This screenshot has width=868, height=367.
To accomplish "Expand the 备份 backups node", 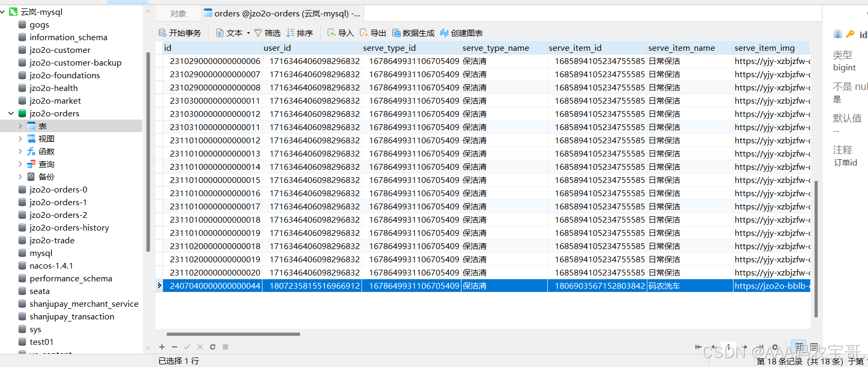I will coord(20,177).
